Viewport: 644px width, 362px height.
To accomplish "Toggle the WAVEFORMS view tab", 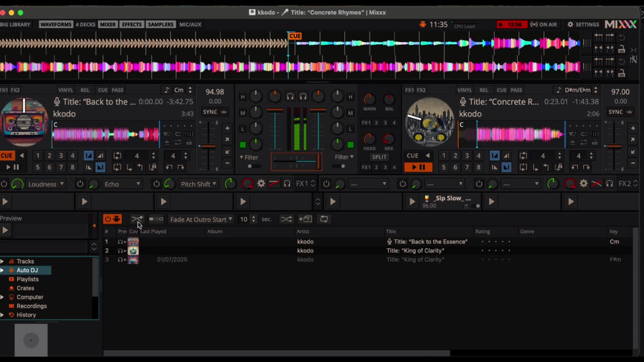I will tap(55, 24).
